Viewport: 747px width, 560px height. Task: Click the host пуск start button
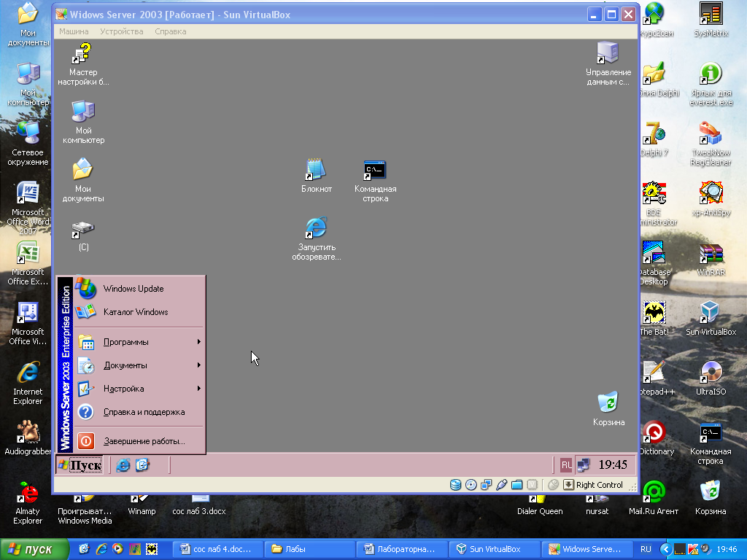pos(34,549)
